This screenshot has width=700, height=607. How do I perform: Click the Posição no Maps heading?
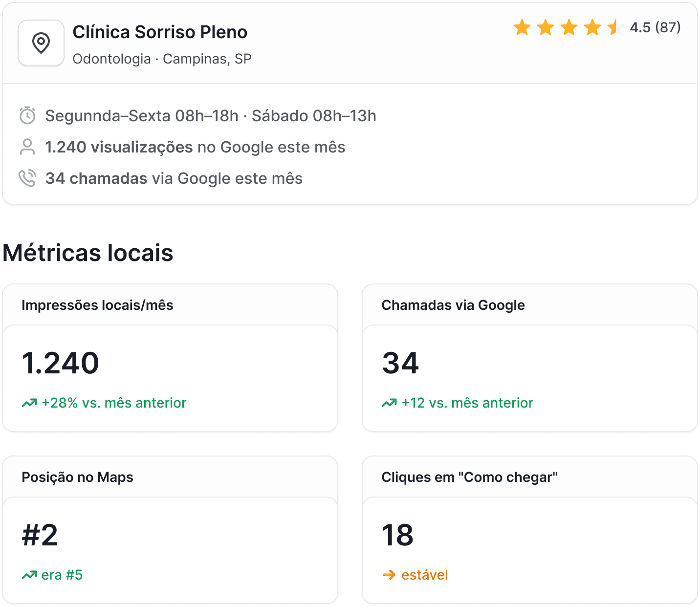(x=77, y=477)
